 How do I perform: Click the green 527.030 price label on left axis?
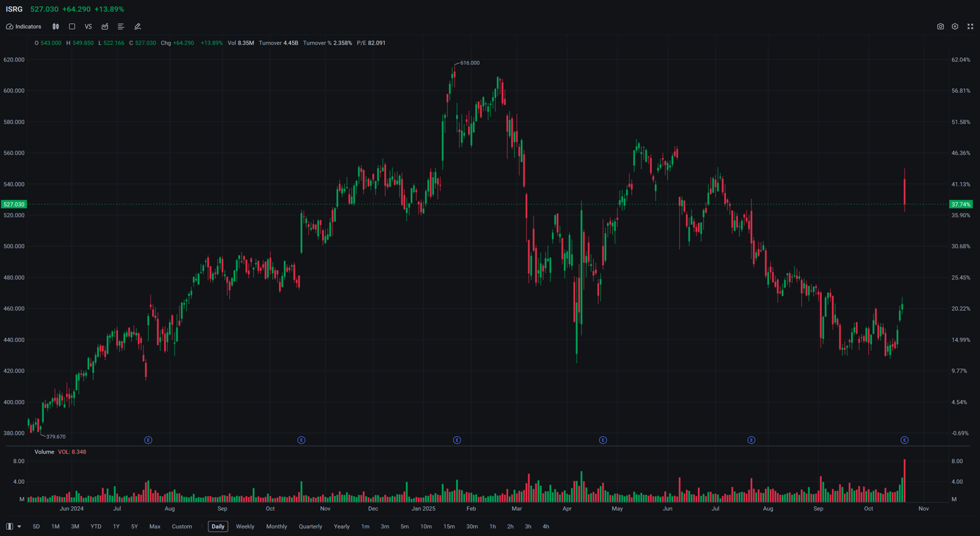point(14,204)
